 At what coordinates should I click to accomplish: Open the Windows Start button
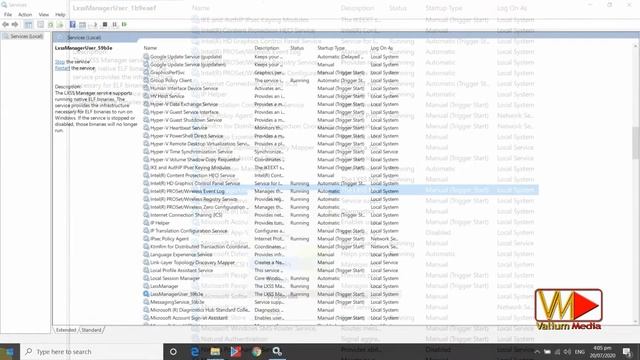[10, 351]
